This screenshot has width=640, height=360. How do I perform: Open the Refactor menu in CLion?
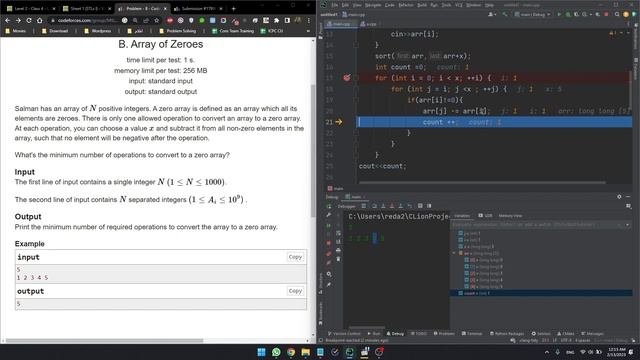406,5
